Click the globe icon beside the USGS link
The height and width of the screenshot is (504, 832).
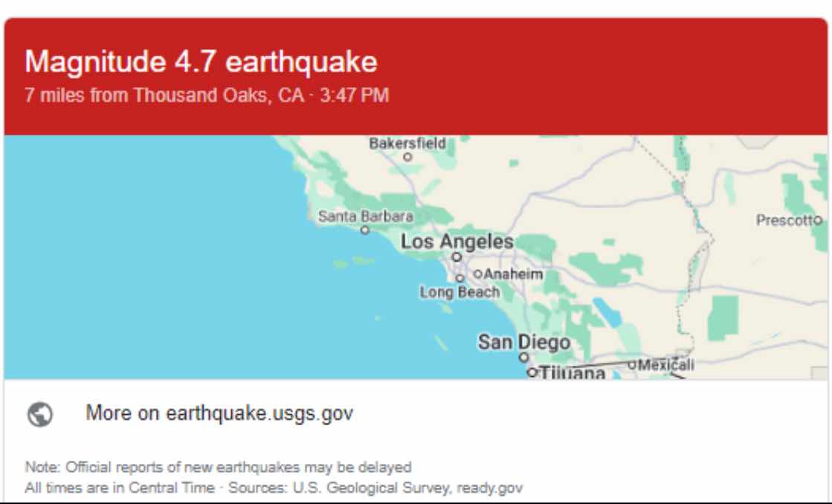[40, 414]
